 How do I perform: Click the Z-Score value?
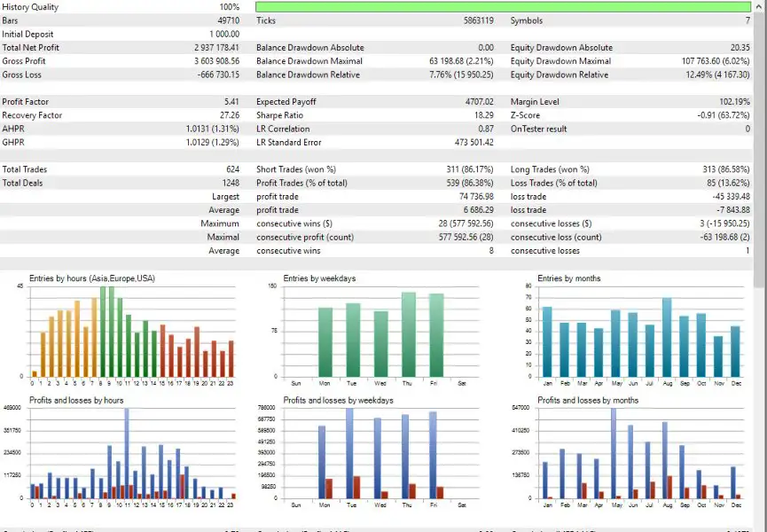click(x=723, y=115)
